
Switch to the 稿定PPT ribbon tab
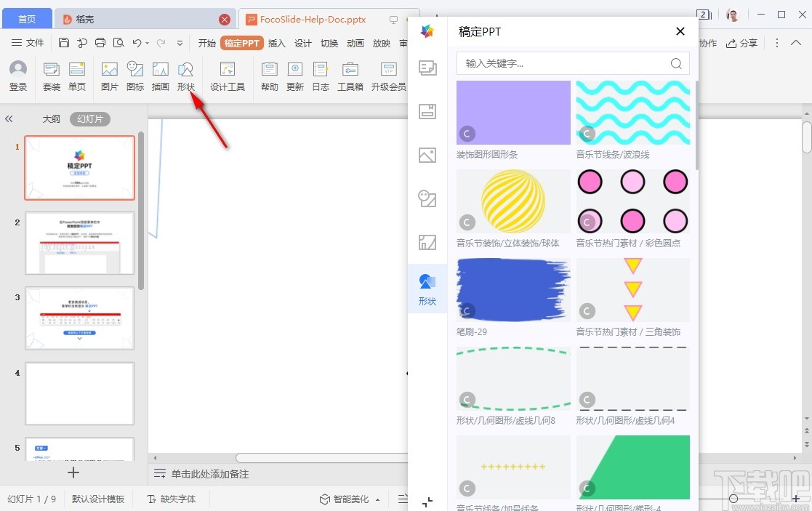pyautogui.click(x=241, y=43)
